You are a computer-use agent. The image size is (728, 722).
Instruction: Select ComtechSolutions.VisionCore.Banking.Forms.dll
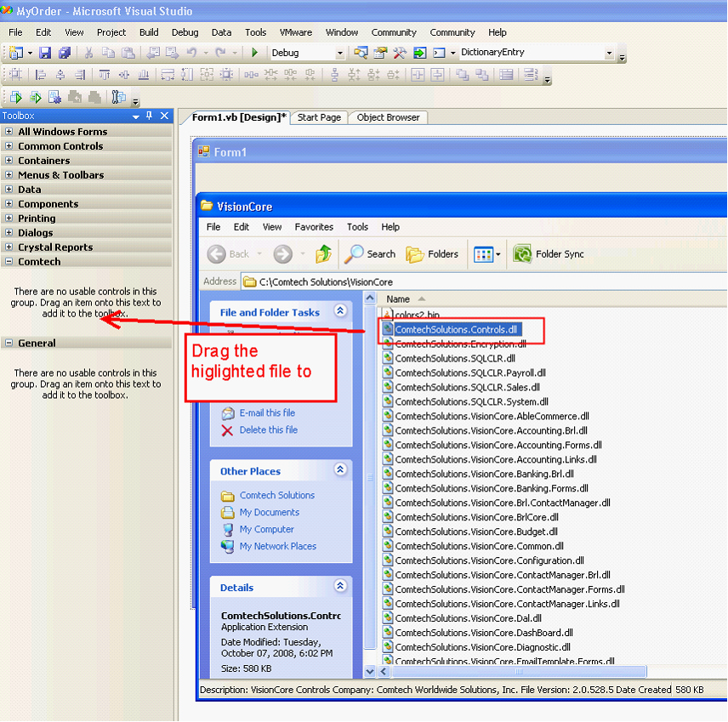point(492,488)
